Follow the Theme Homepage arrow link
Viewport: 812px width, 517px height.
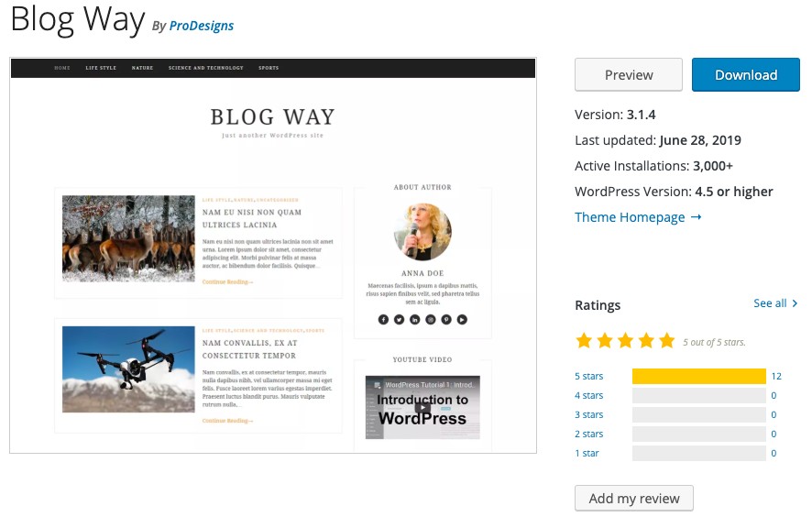click(x=638, y=217)
